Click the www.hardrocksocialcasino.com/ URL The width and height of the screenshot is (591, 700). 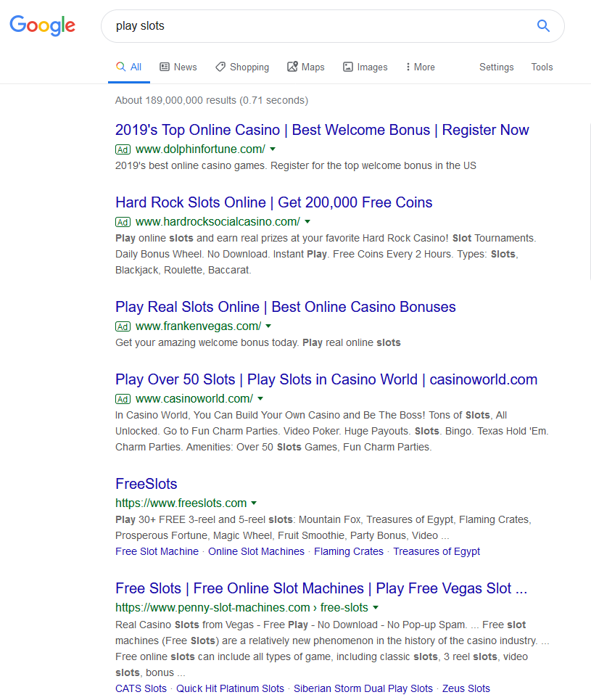point(218,221)
